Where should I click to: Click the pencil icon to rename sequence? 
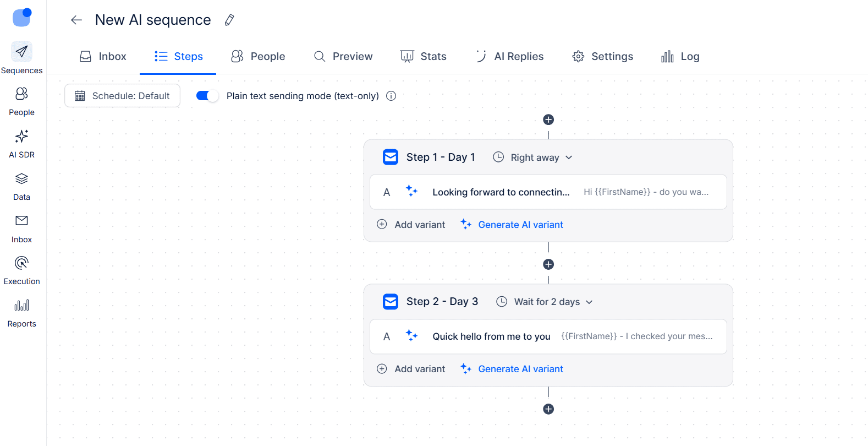[229, 20]
